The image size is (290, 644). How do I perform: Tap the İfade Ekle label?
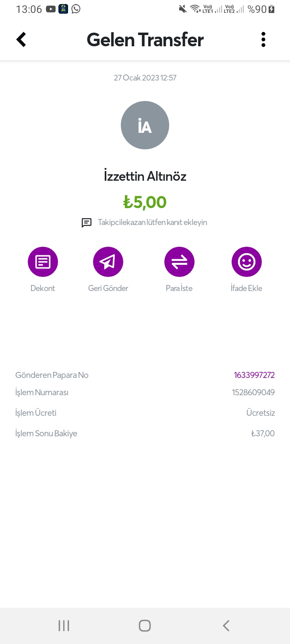(x=246, y=288)
